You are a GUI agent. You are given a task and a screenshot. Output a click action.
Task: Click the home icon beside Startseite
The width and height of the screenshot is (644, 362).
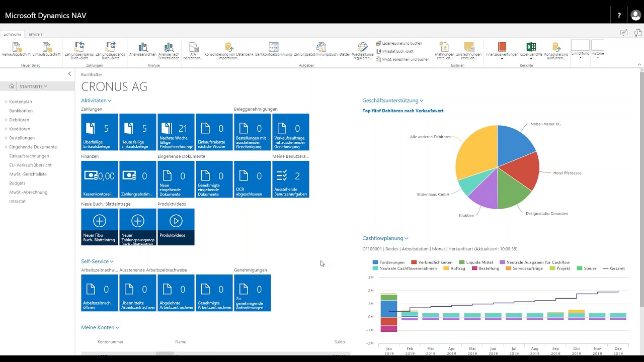click(x=12, y=86)
